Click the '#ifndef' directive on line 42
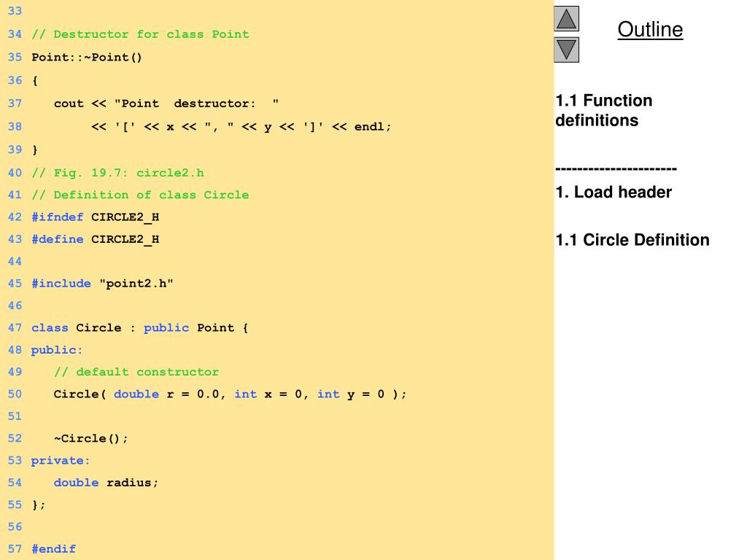Screen dimensions: 747x560 (x=57, y=217)
